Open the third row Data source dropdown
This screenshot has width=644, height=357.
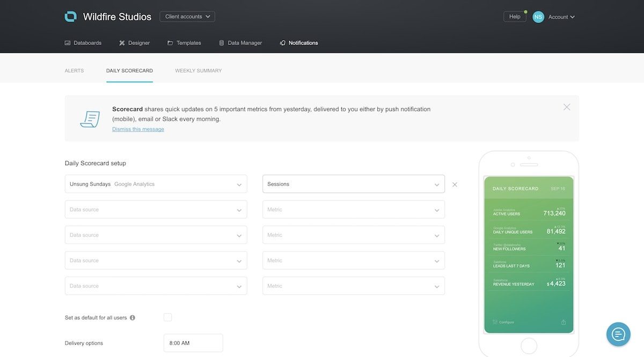(x=156, y=235)
